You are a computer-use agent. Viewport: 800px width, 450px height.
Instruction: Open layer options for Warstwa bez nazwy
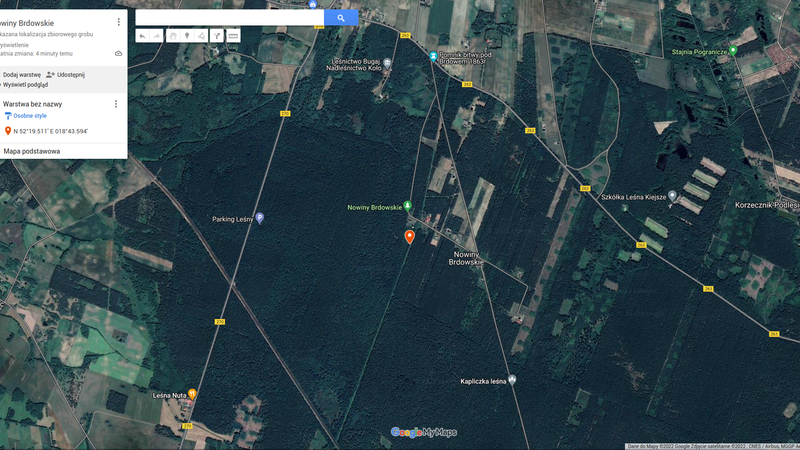(x=115, y=104)
